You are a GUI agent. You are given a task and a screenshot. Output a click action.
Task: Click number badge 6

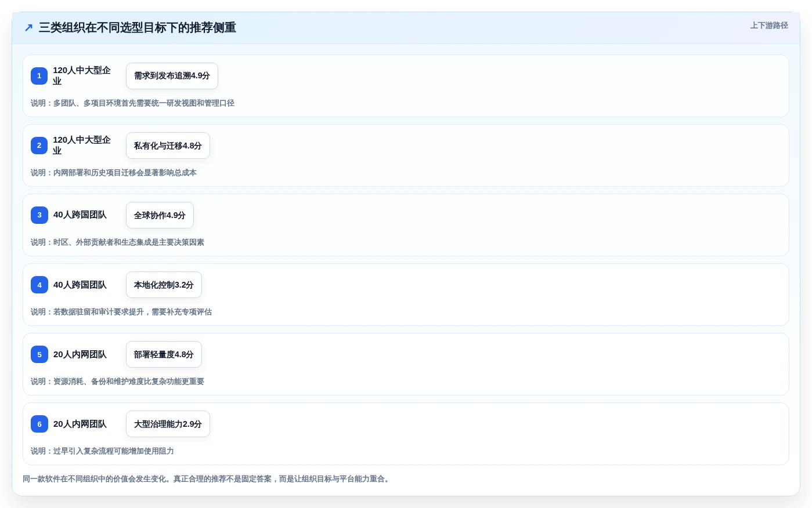tap(39, 424)
